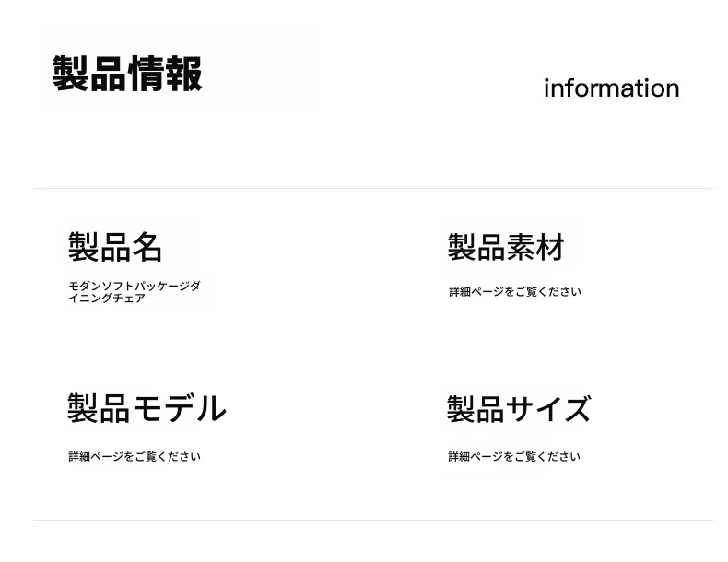Click the 製品情報 main heading
Viewport: 728px width, 562px height.
coord(127,74)
